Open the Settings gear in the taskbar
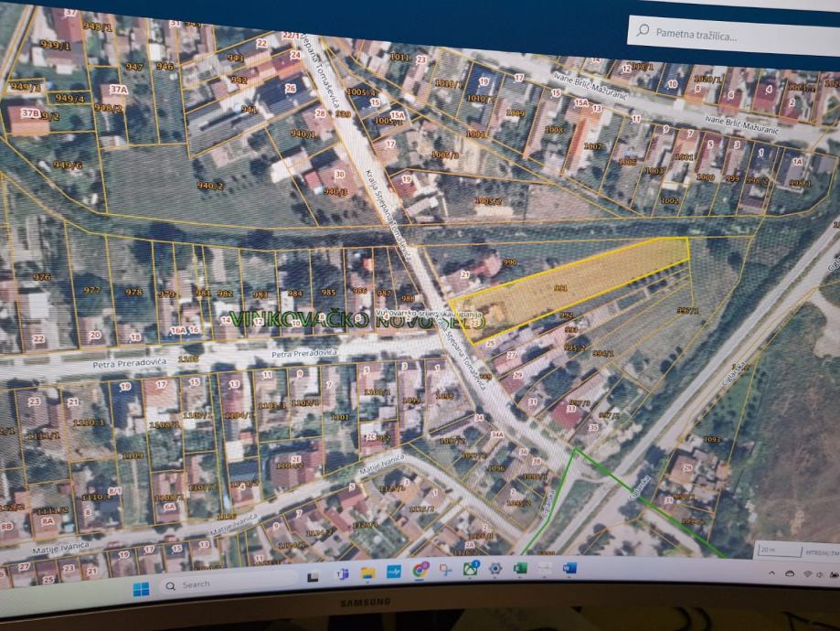This screenshot has height=631, width=840. [495, 569]
